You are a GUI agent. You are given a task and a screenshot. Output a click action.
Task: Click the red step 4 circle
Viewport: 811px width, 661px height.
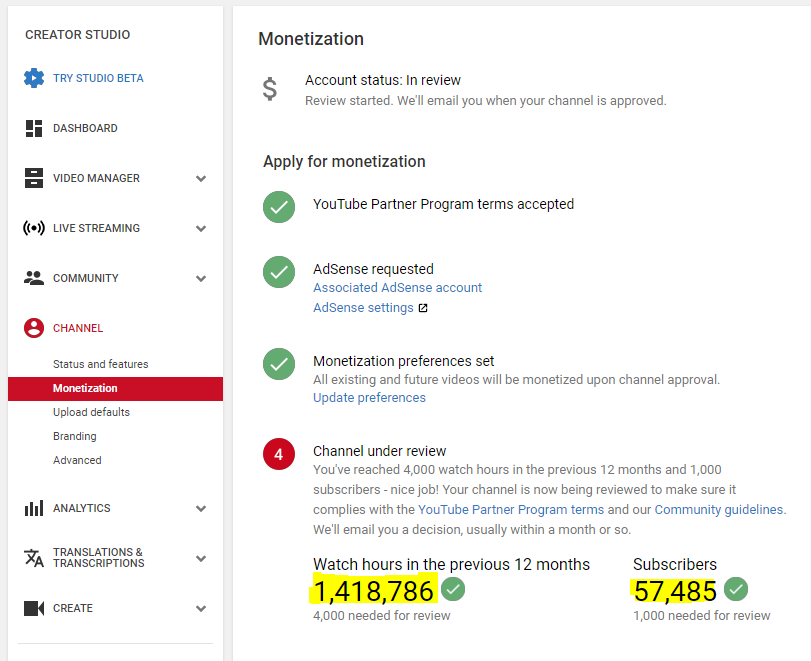279,454
